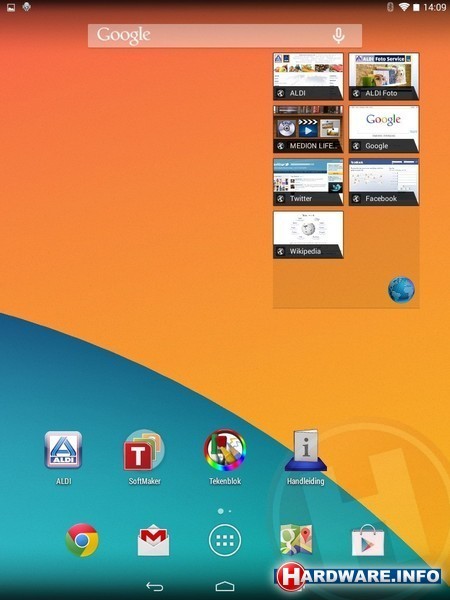
Task: Tap the Wi-Fi status icon
Action: [404, 7]
